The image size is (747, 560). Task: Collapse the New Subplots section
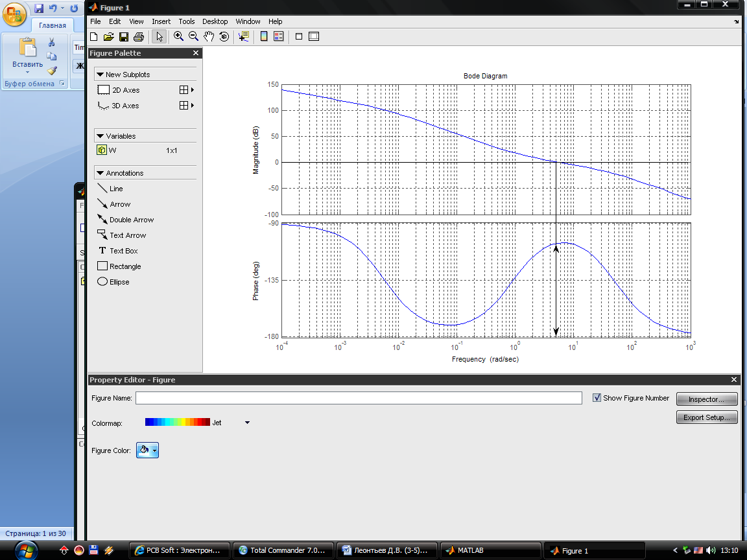pyautogui.click(x=100, y=75)
